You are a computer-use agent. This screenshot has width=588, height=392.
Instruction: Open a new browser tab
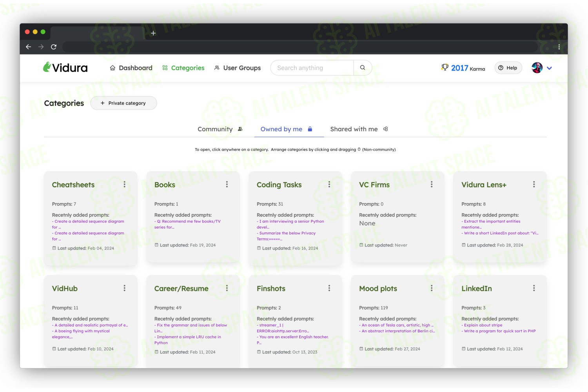click(x=153, y=33)
